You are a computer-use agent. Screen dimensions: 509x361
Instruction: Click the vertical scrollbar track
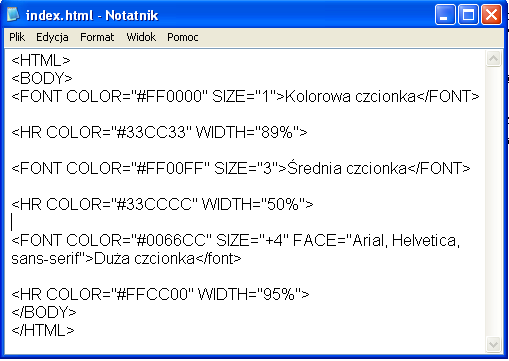[493, 202]
